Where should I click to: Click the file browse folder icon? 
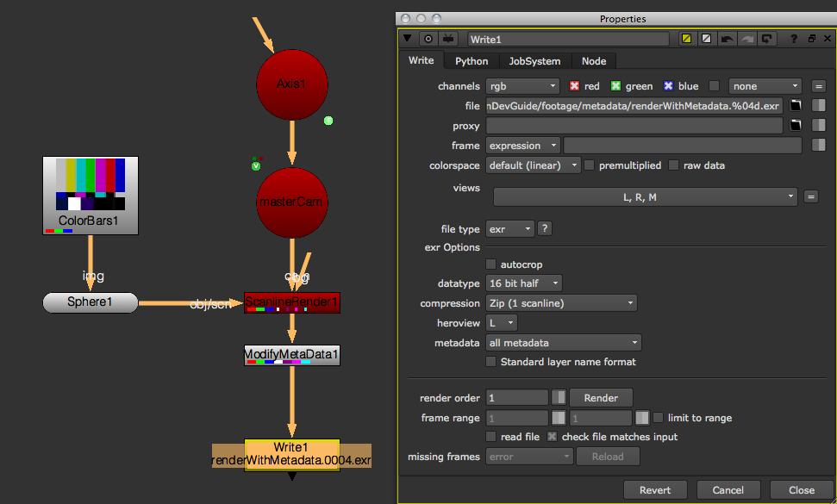797,106
